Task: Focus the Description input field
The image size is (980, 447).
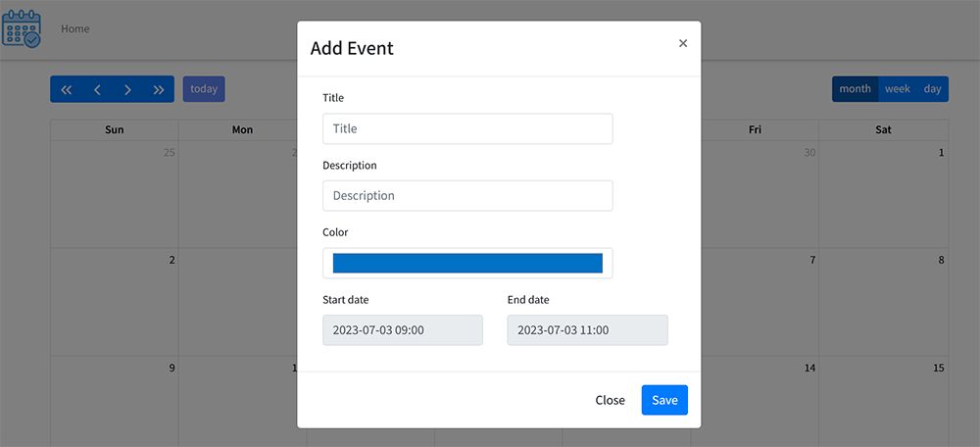Action: click(x=467, y=195)
